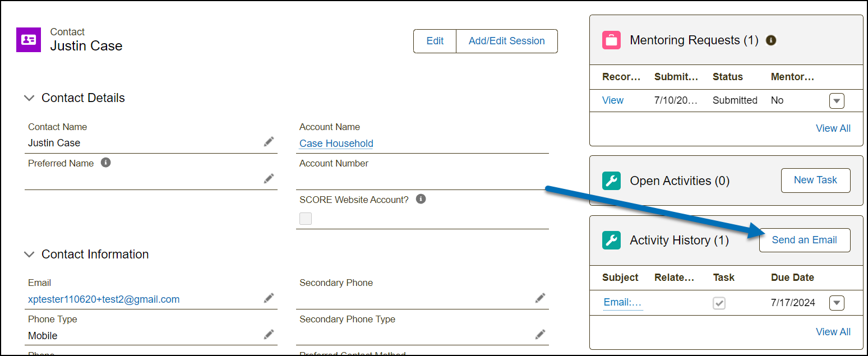
Task: Open the mentoring request row dropdown
Action: click(x=837, y=101)
